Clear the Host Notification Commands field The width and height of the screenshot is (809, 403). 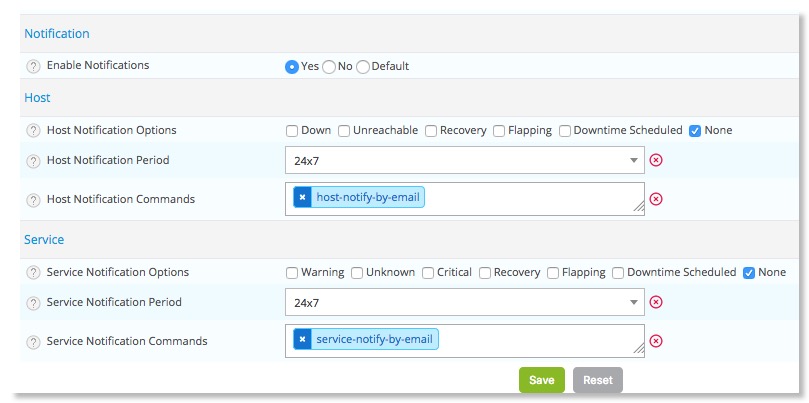[656, 199]
